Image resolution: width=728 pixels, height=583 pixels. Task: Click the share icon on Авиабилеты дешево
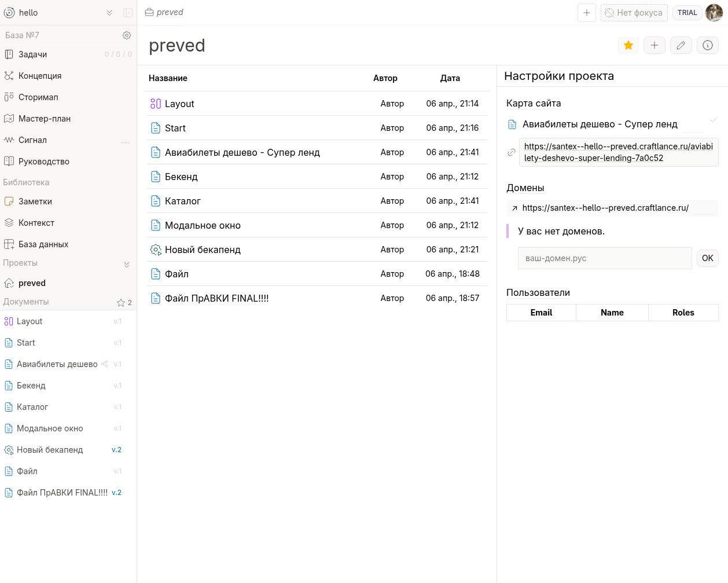tap(105, 364)
